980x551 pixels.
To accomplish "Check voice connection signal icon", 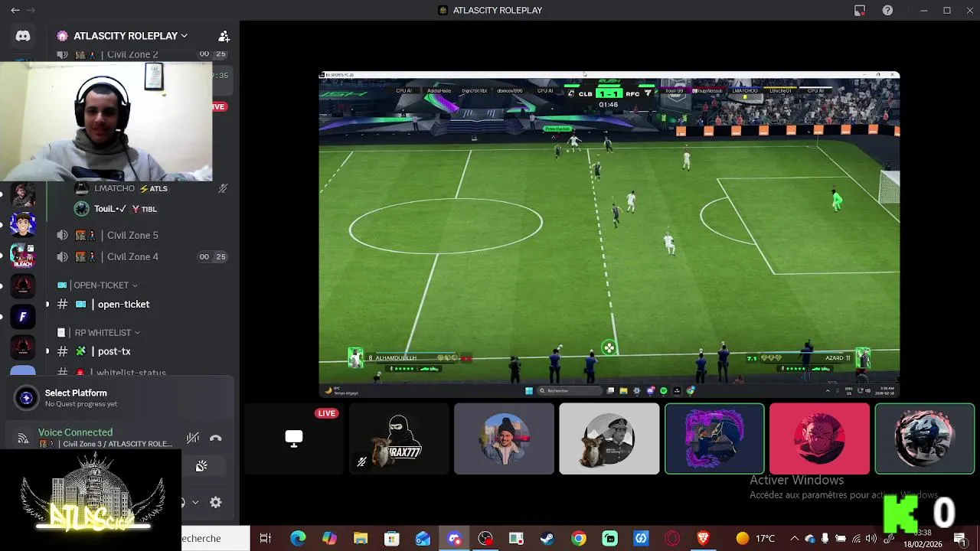I will click(x=23, y=439).
